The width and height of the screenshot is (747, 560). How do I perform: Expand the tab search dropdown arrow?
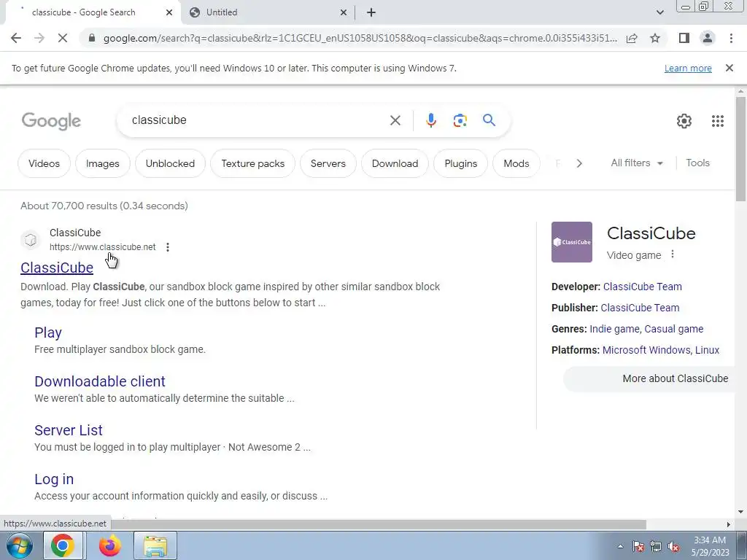(659, 12)
